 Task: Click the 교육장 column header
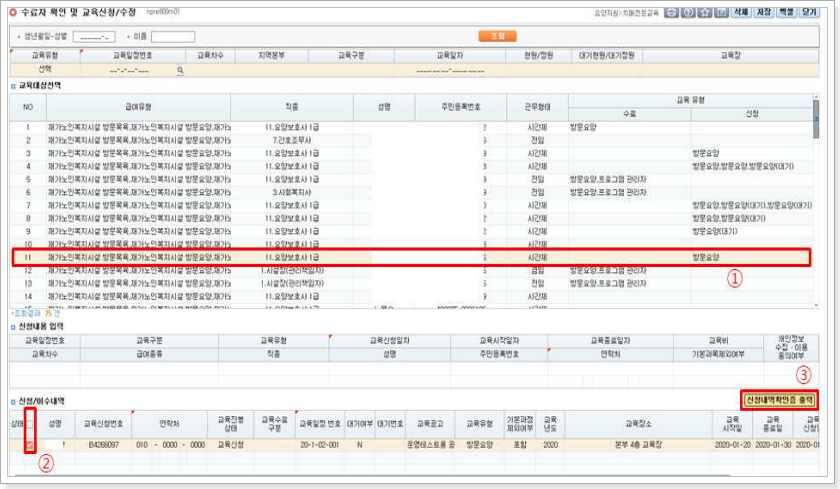click(x=730, y=56)
